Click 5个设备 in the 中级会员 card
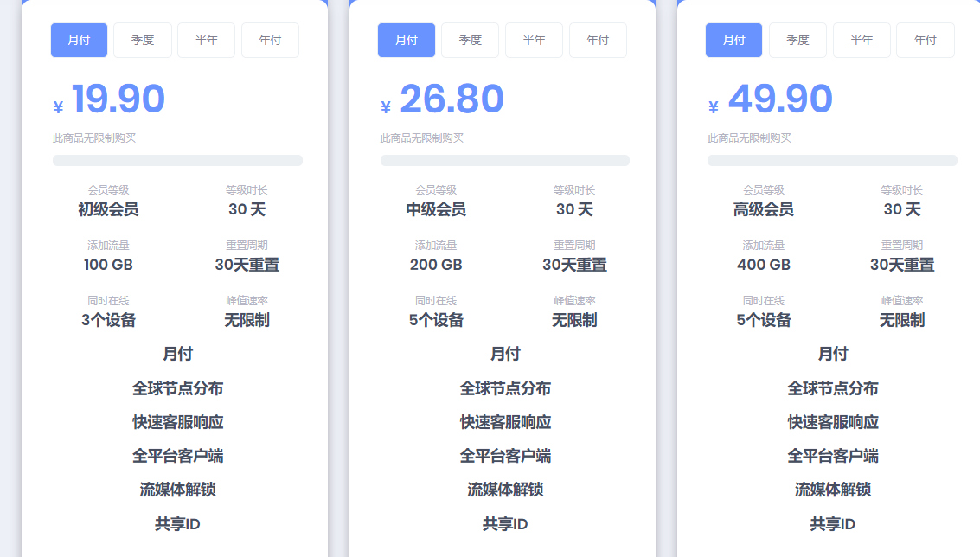Screen dimensions: 980x557 [x=436, y=320]
